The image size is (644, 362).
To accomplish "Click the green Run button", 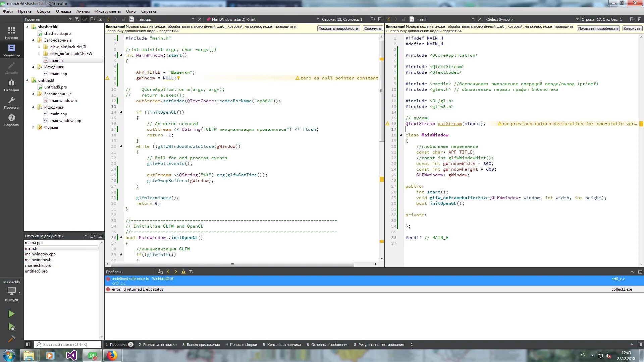I will pos(11,314).
